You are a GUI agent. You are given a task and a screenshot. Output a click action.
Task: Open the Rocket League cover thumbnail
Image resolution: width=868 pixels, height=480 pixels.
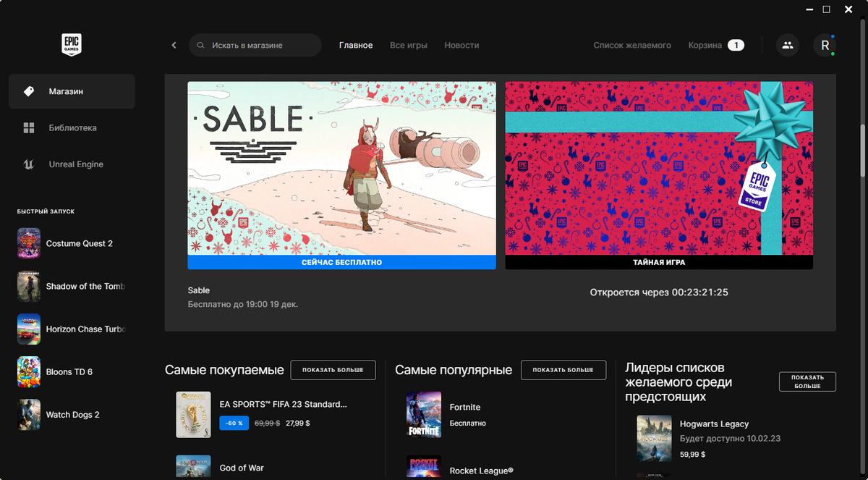[x=424, y=468]
